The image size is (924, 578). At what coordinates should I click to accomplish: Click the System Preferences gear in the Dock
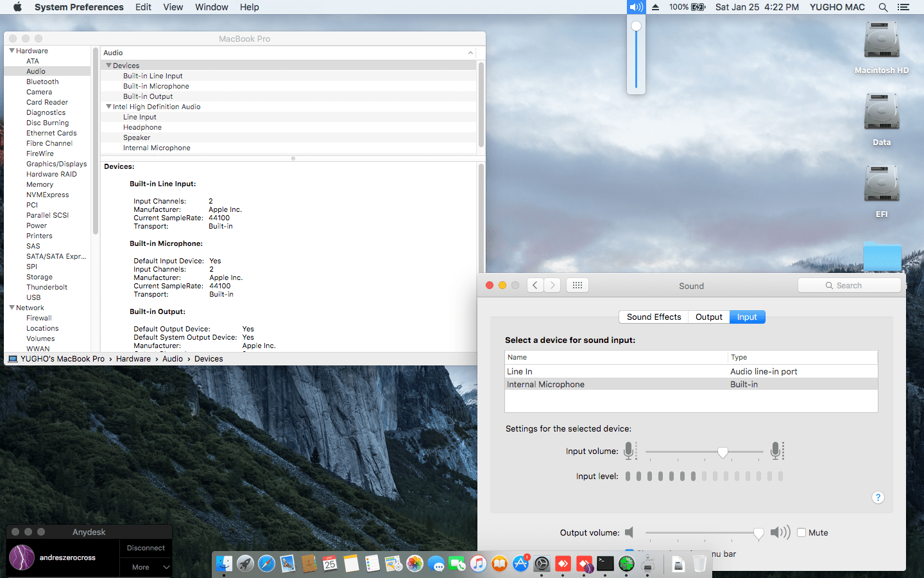[x=542, y=564]
